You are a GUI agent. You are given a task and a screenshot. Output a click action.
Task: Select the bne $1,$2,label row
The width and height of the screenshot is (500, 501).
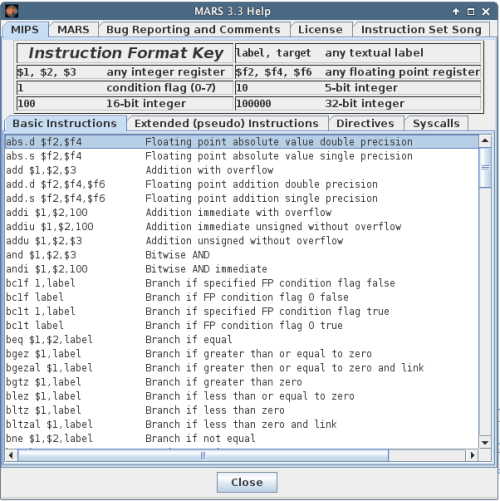pos(242,438)
